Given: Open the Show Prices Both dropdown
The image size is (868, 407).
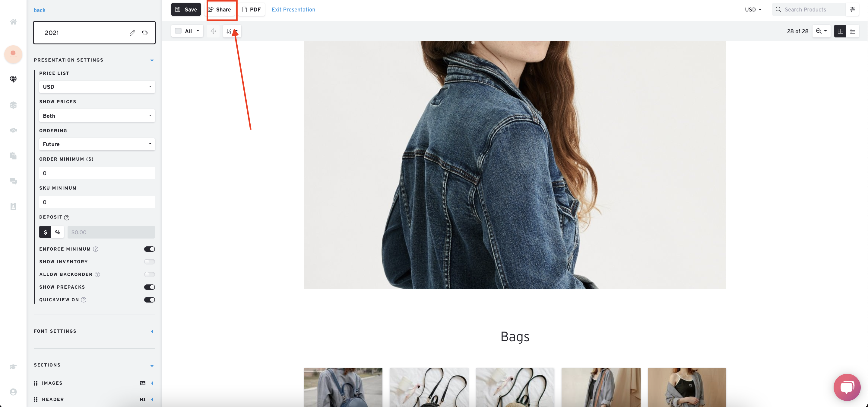Looking at the screenshot, I should (x=97, y=116).
